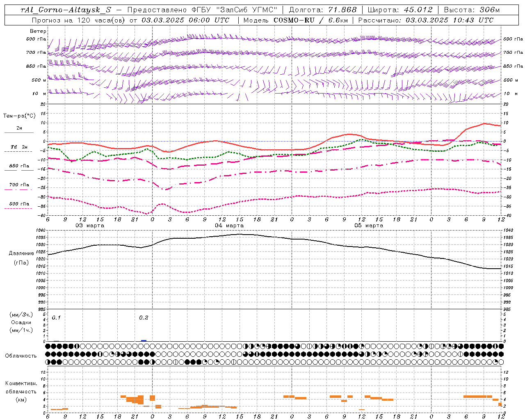Click the "Прогноз на 120 часа(ов)" forecast line

[x=130, y=20]
